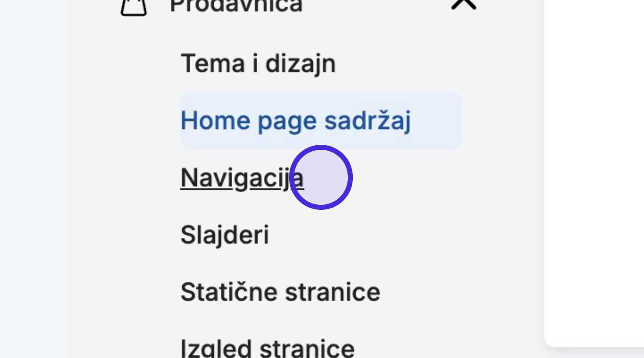Open page layout entry Izgled stranice

(x=268, y=348)
